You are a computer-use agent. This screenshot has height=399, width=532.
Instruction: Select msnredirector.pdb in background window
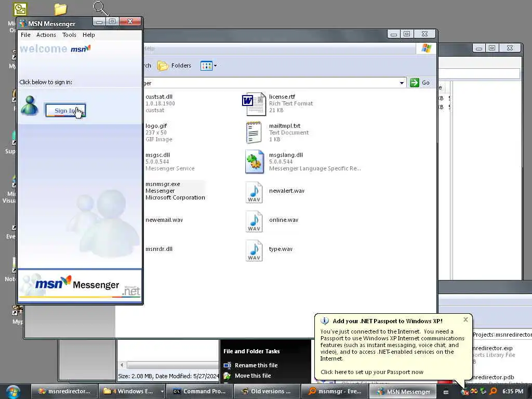tap(494, 377)
